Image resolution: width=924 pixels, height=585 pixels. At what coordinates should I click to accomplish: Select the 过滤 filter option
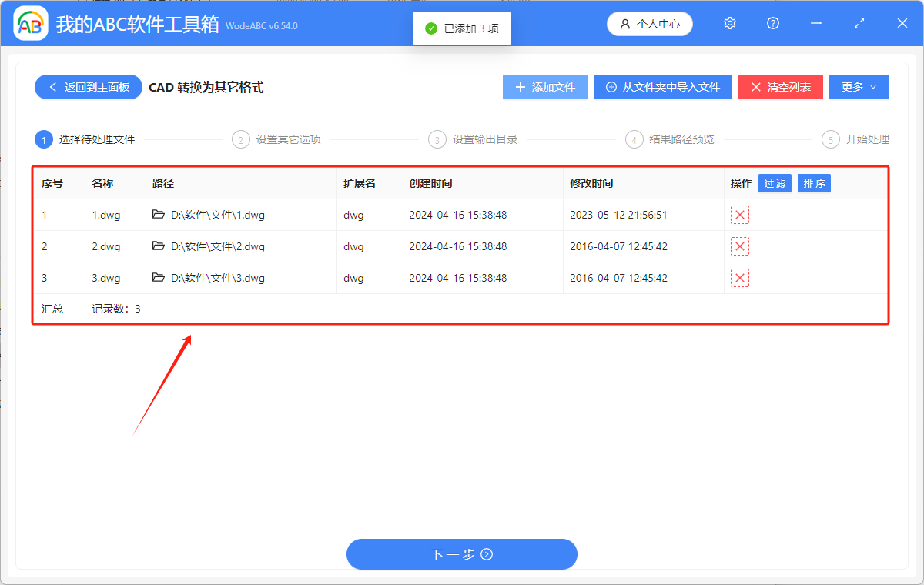(x=775, y=183)
